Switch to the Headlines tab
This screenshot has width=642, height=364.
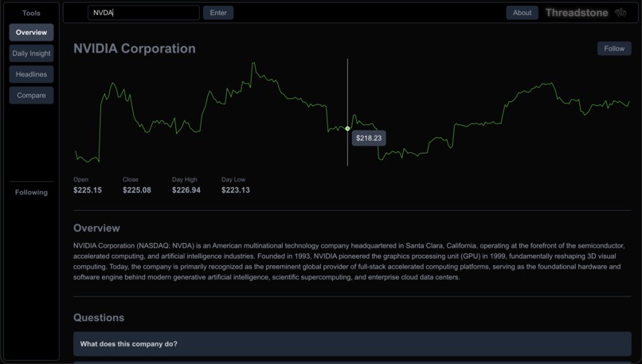[31, 75]
